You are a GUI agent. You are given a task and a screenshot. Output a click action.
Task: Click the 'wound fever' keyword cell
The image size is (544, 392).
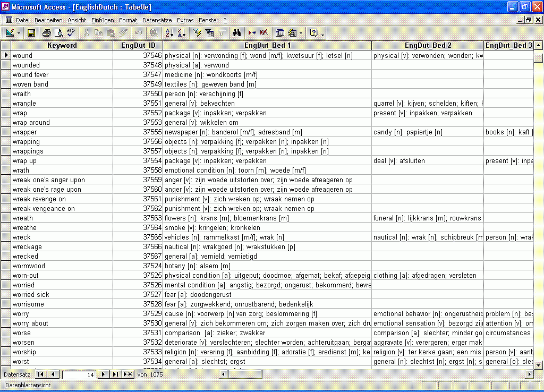[x=62, y=74]
